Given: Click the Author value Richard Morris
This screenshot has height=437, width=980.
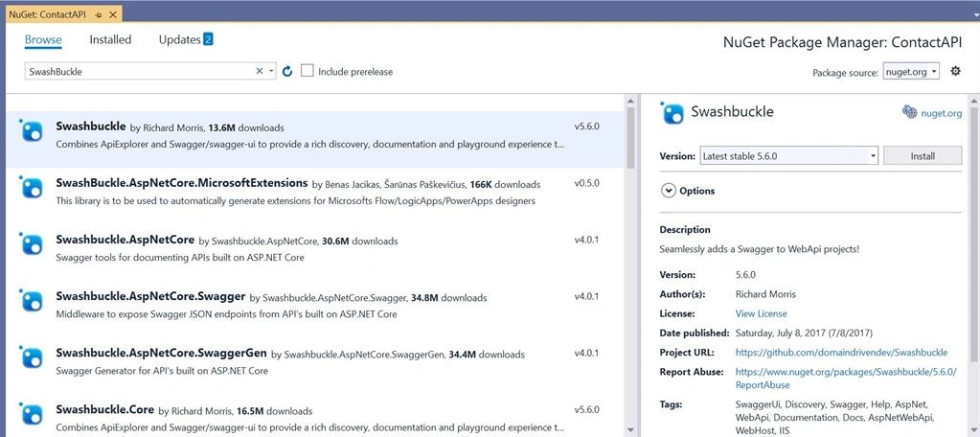Looking at the screenshot, I should (x=765, y=294).
